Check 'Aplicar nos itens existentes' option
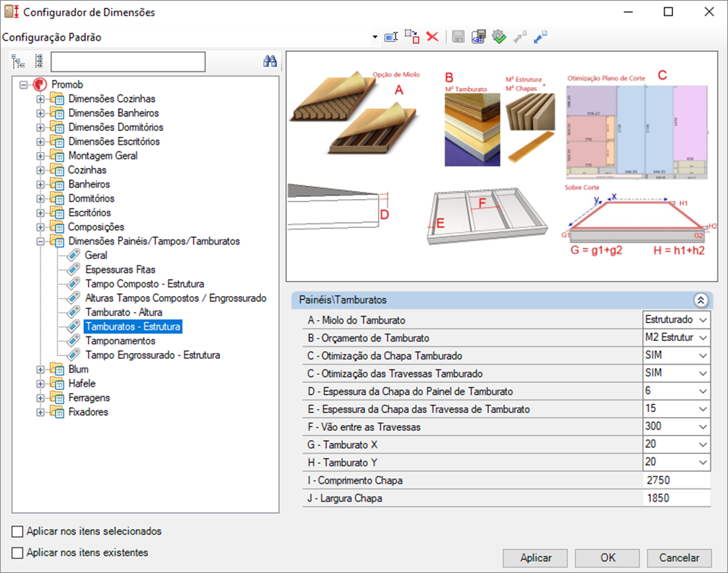 [x=18, y=553]
